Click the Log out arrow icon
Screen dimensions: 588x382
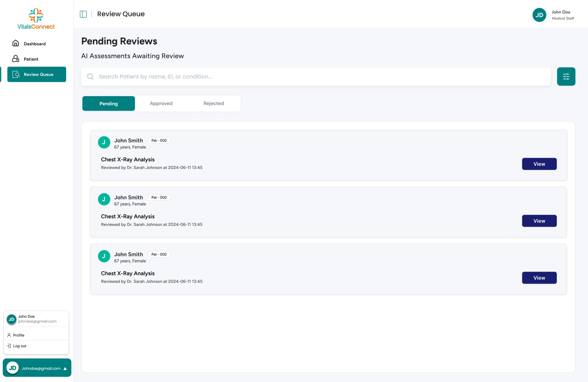pos(9,346)
